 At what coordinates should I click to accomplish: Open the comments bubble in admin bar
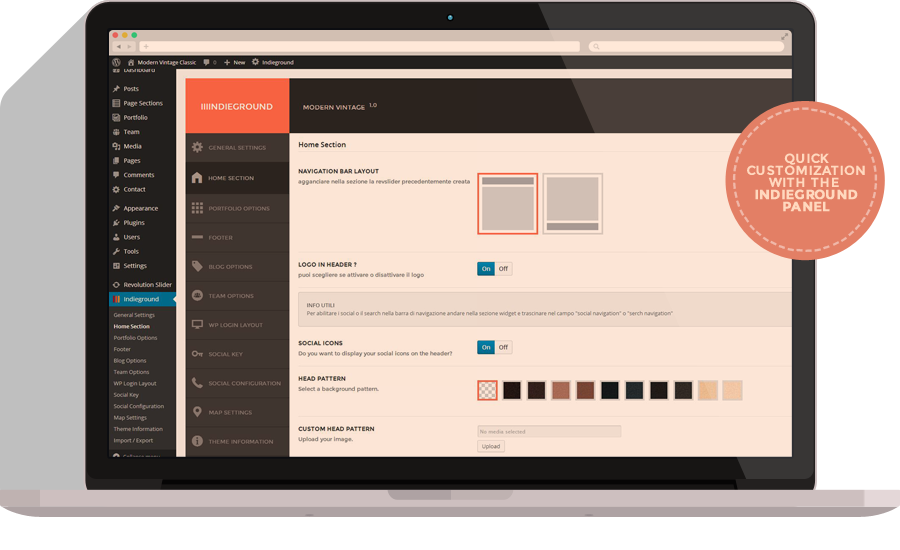(206, 62)
